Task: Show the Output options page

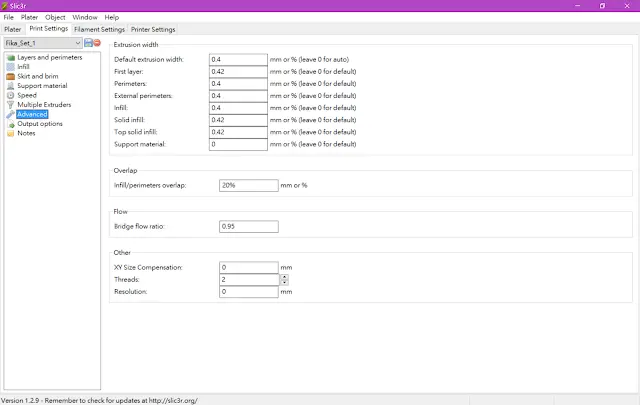Action: point(40,124)
